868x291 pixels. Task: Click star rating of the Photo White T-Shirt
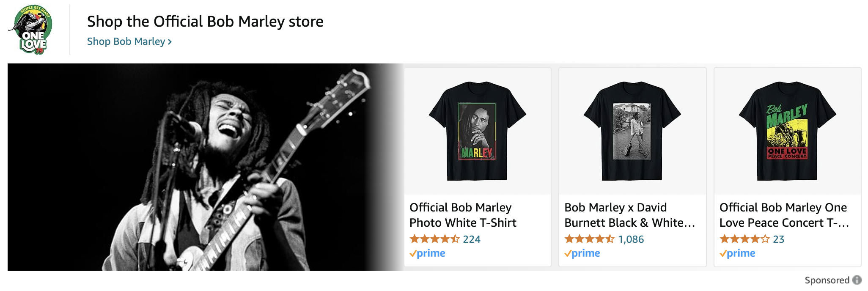pos(434,239)
